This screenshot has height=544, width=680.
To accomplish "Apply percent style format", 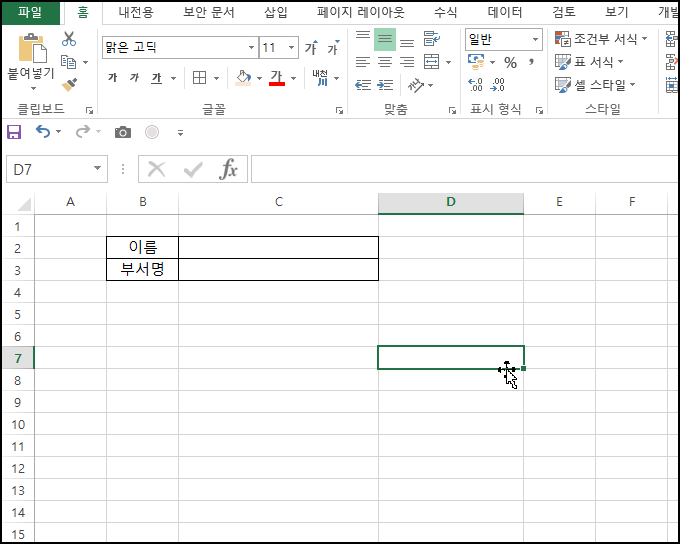I will 510,63.
